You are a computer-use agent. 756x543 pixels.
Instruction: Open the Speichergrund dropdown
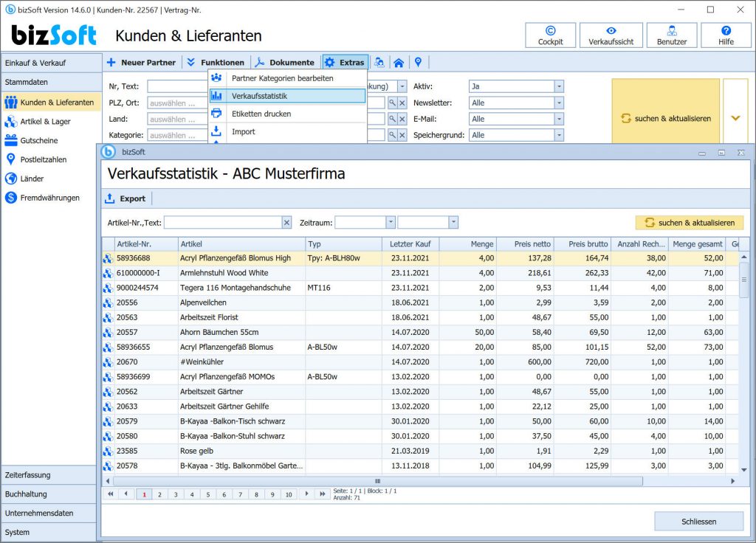pos(559,136)
